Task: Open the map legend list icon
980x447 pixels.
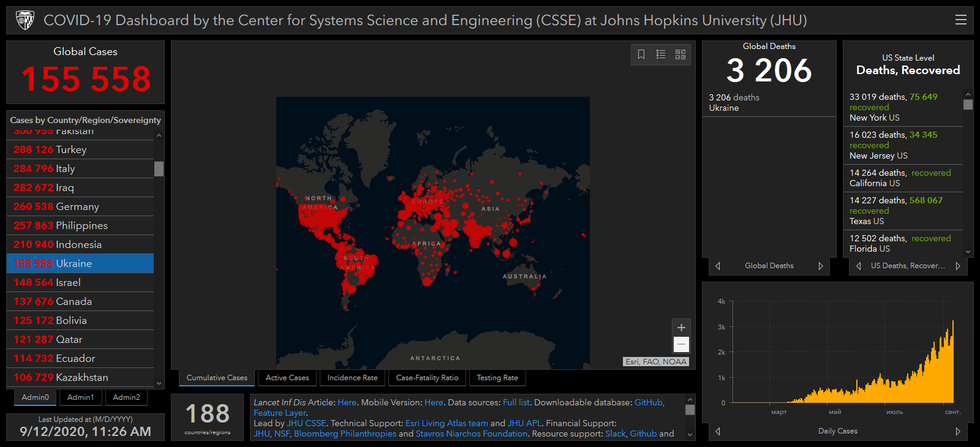Action: [x=661, y=54]
